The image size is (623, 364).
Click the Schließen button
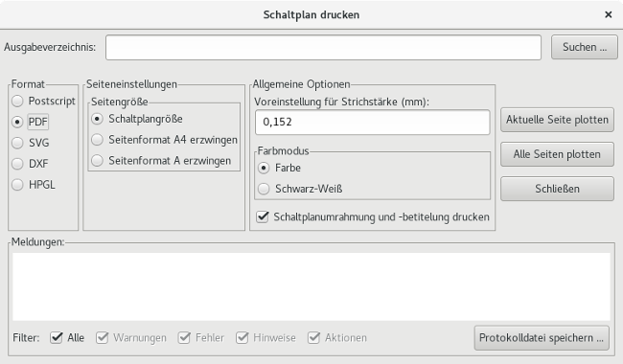[557, 189]
